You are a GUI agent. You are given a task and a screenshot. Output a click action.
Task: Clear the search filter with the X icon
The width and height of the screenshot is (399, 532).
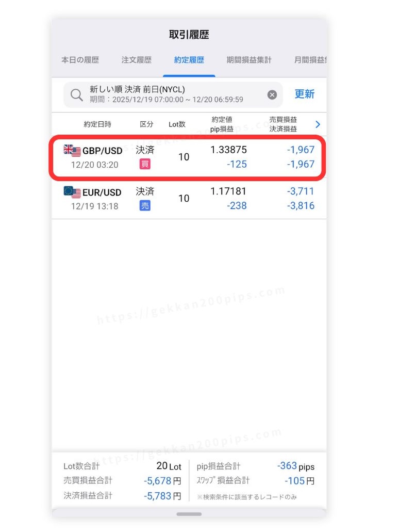tap(272, 94)
